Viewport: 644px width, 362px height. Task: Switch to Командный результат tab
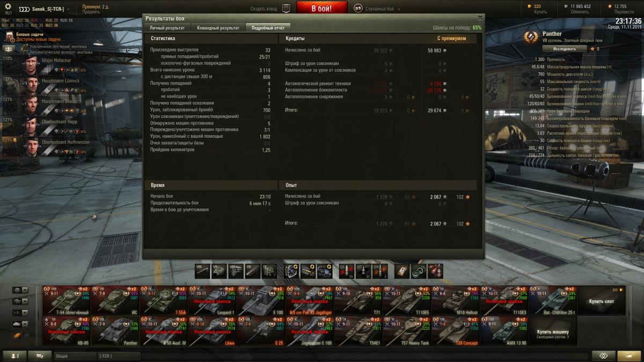point(218,27)
